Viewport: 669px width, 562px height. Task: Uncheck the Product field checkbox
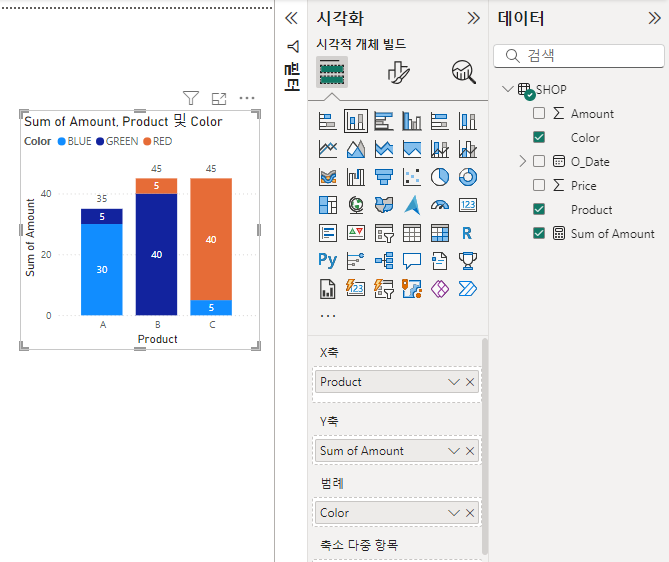click(x=539, y=209)
